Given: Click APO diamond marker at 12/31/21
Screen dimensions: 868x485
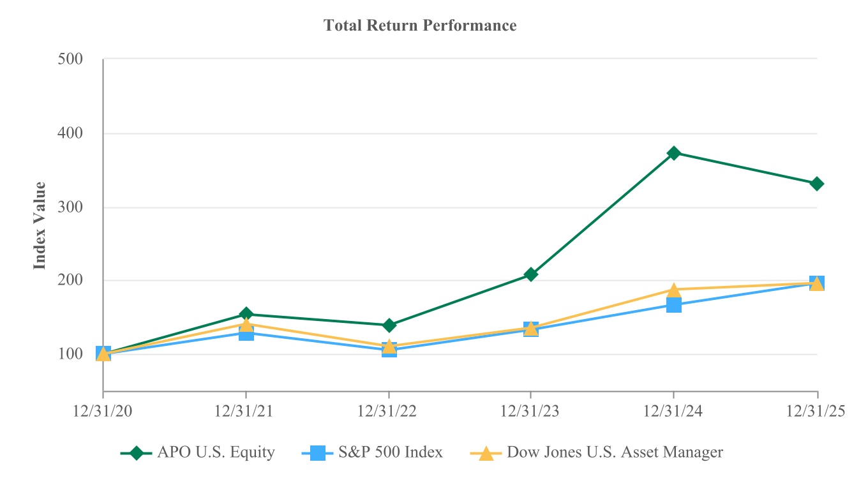Looking at the screenshot, I should (x=246, y=314).
